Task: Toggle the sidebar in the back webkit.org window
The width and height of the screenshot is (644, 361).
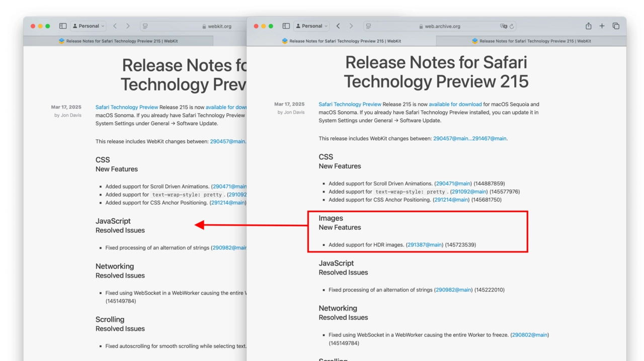Action: (63, 26)
